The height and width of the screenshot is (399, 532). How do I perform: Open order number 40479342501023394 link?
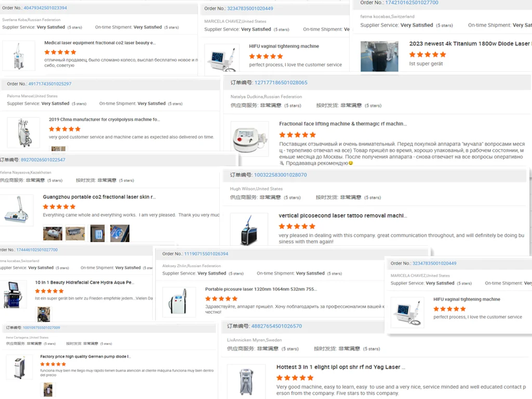point(45,8)
